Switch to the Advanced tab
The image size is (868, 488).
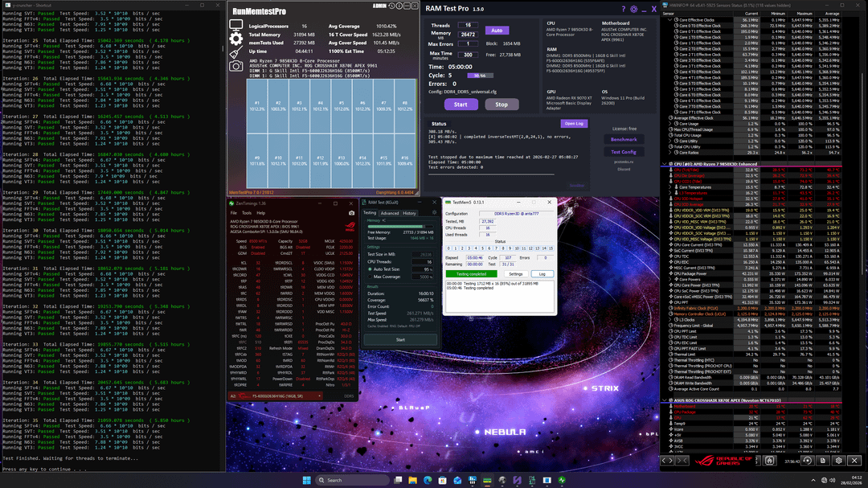tap(390, 213)
